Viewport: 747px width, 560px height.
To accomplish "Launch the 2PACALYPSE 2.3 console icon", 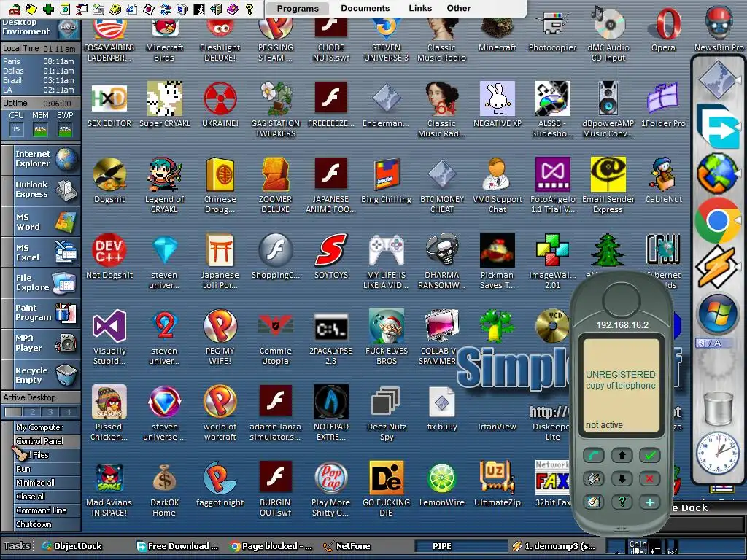I will [331, 327].
